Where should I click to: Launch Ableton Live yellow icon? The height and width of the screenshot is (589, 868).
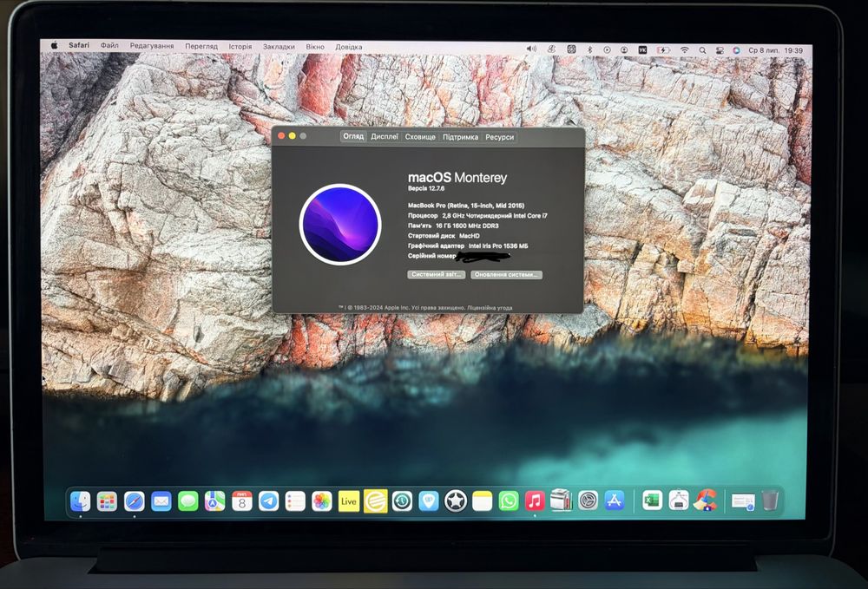(x=349, y=501)
